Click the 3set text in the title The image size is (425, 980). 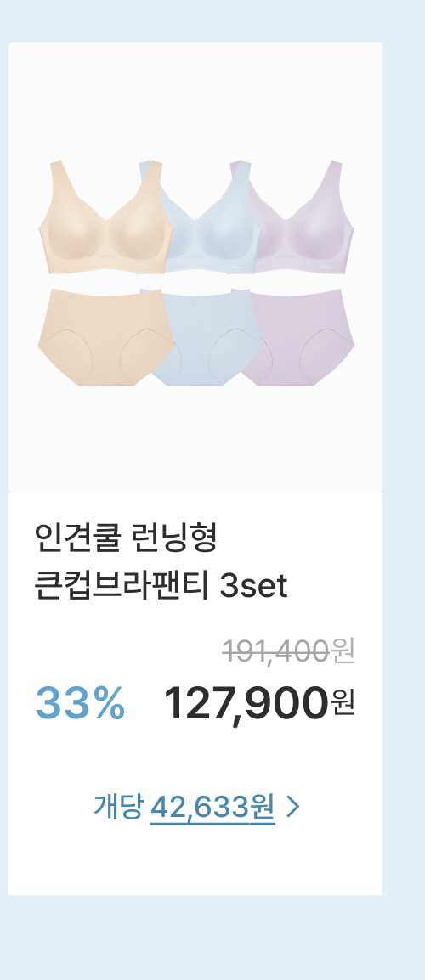click(x=253, y=587)
